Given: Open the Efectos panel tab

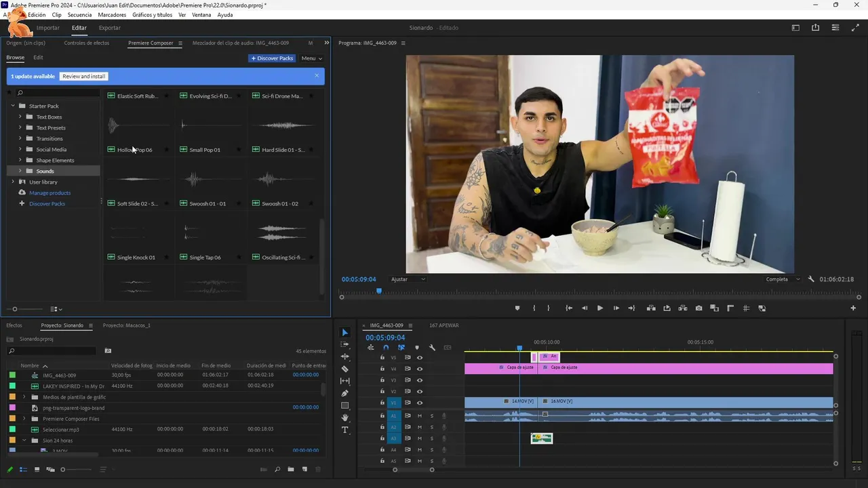Looking at the screenshot, I should pyautogui.click(x=14, y=325).
